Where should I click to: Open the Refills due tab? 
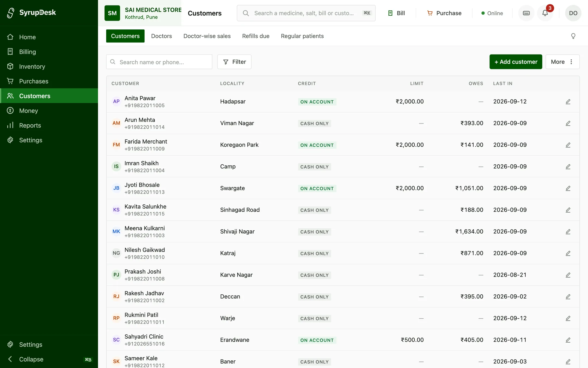click(256, 36)
